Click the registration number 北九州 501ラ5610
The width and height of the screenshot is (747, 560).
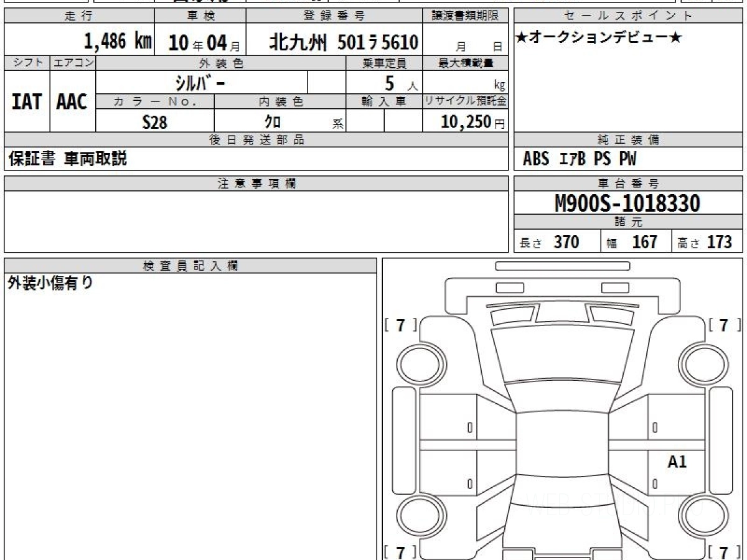point(344,42)
